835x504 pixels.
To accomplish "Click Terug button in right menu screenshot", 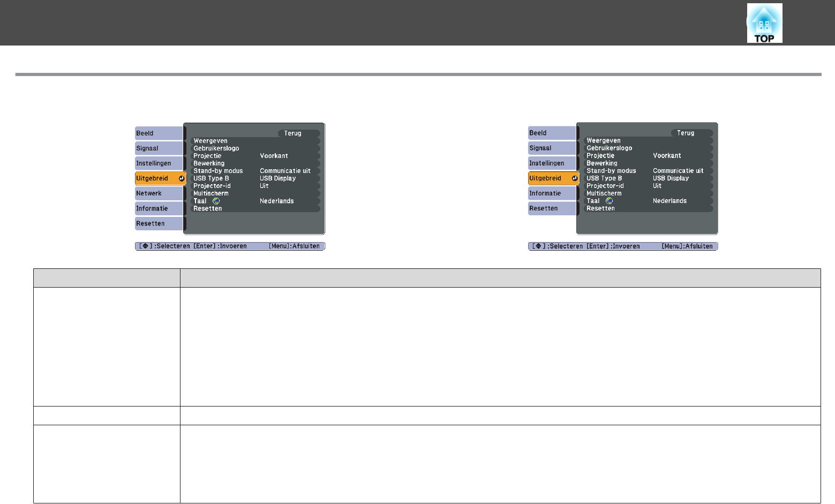I will tap(692, 133).
